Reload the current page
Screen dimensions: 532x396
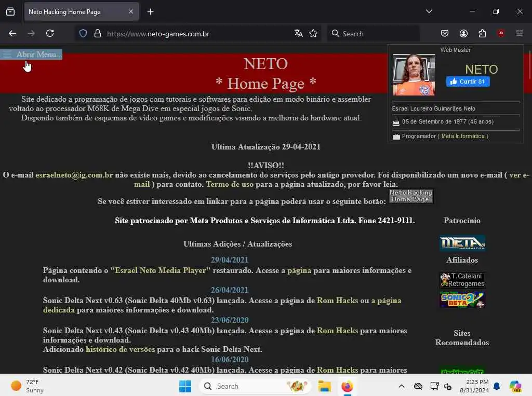[50, 33]
